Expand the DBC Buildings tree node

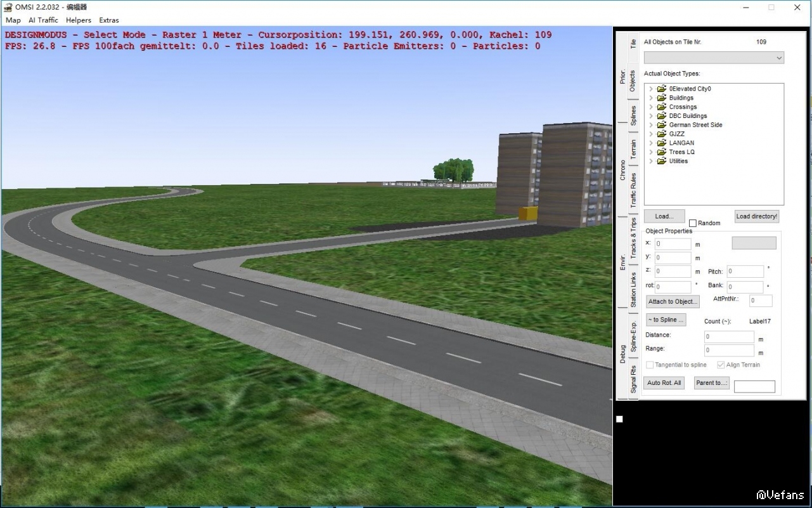pos(651,116)
